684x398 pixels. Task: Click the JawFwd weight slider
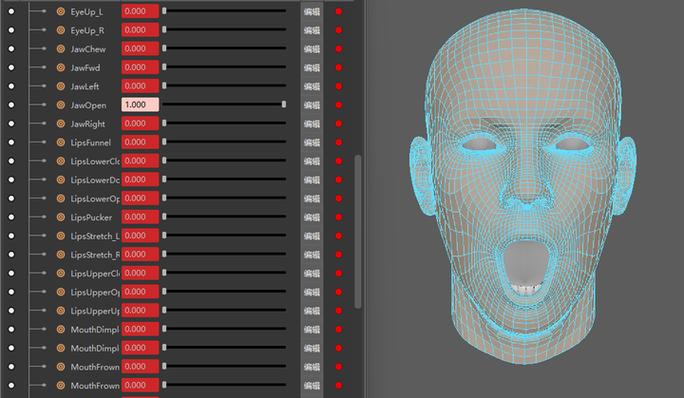click(x=224, y=67)
